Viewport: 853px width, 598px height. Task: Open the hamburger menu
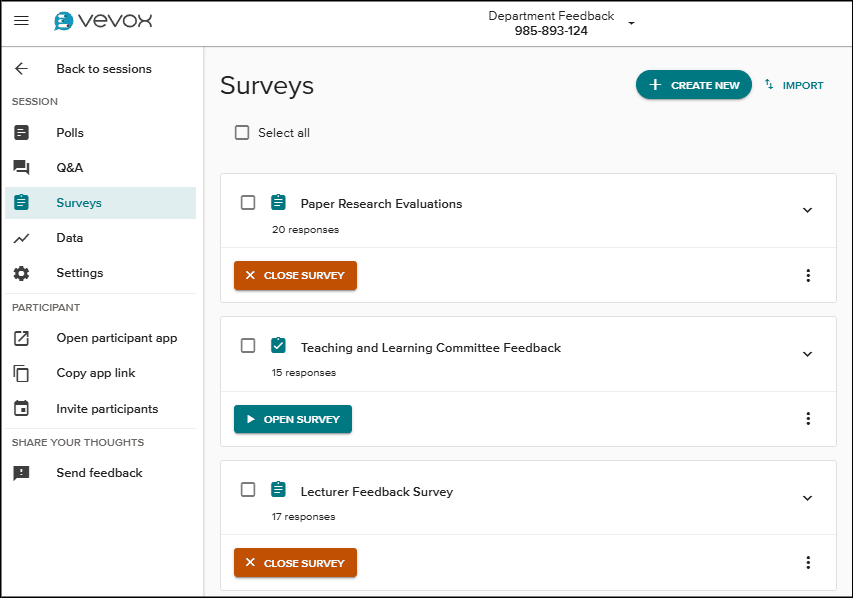point(21,20)
